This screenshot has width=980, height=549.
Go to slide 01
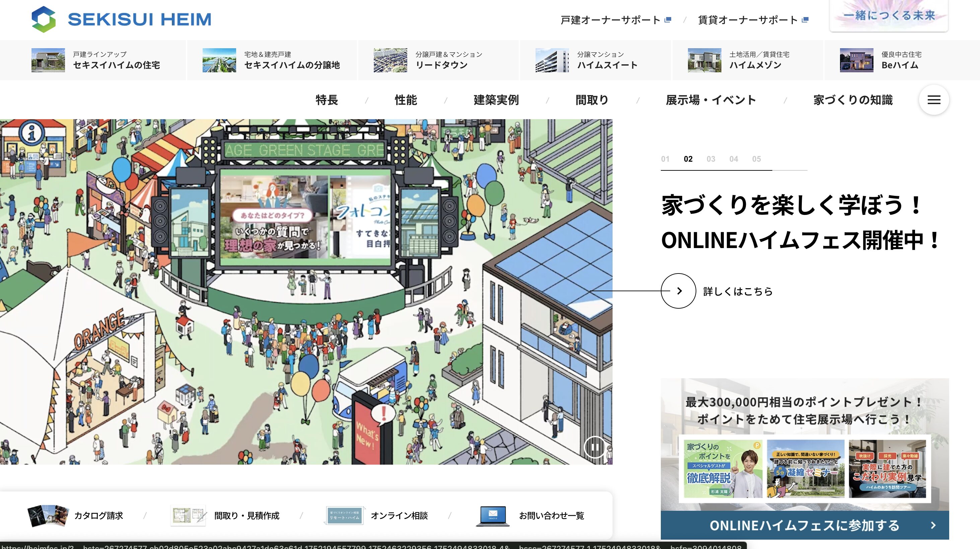665,159
